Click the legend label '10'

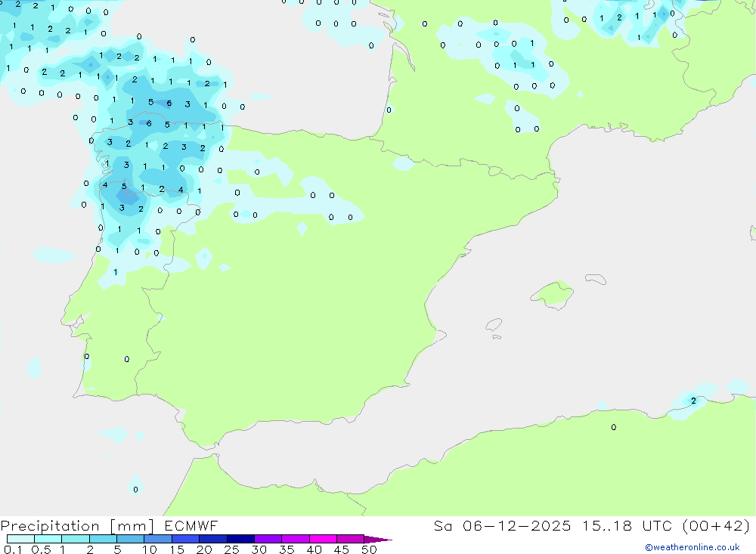tap(150, 549)
